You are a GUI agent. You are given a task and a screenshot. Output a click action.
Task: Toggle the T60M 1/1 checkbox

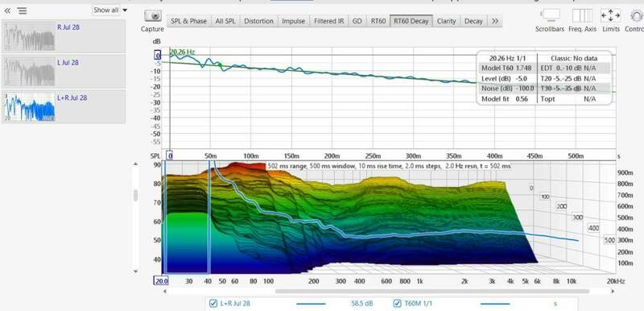tap(397, 304)
